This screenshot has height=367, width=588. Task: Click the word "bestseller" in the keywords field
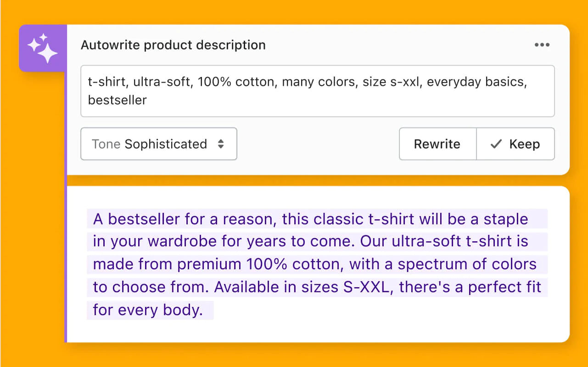click(x=117, y=100)
